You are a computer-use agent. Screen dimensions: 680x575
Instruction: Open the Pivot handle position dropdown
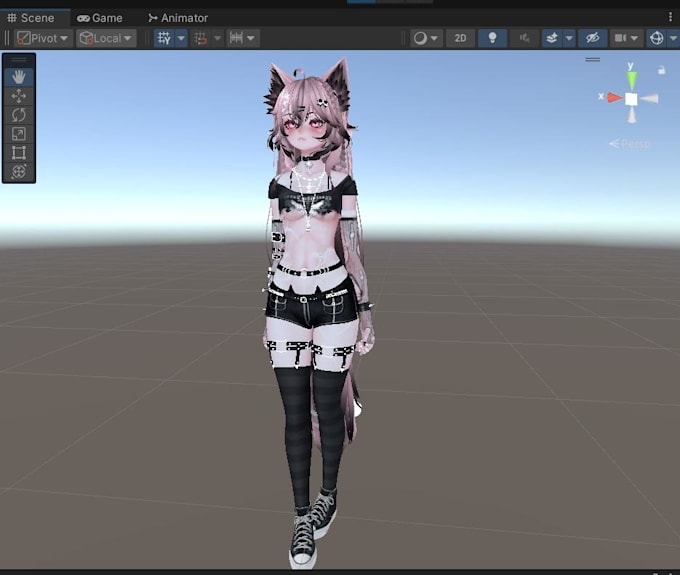pos(42,38)
